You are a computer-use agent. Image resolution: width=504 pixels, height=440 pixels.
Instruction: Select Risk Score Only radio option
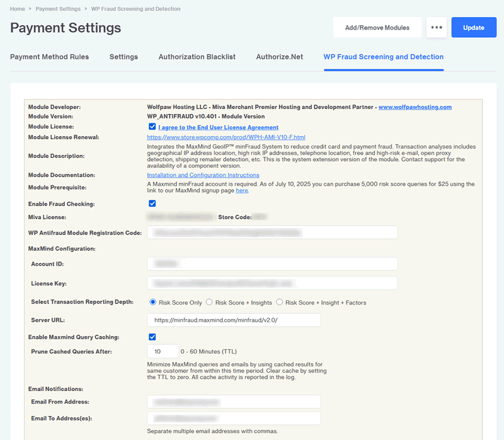(x=152, y=302)
